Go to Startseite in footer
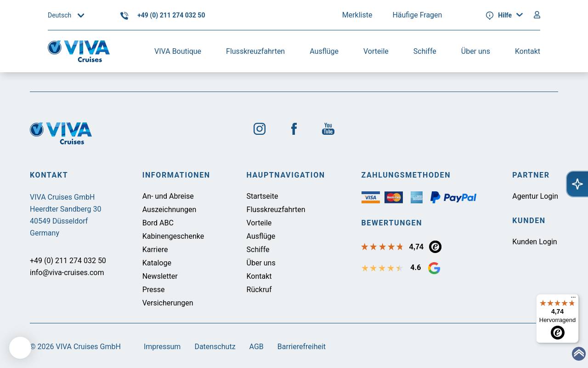588x368 pixels. (x=262, y=196)
